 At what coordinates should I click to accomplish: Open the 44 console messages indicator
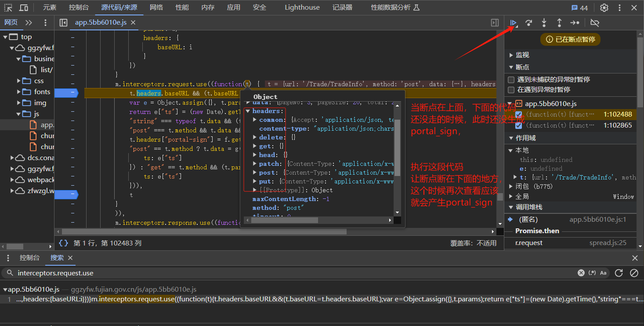point(579,7)
